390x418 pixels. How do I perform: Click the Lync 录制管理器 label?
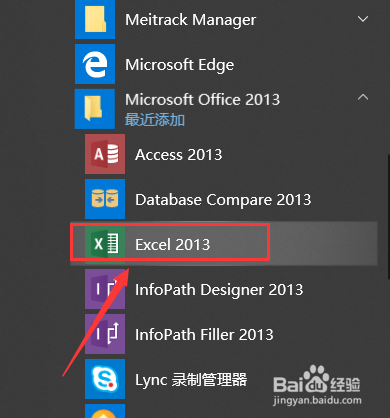tap(191, 380)
